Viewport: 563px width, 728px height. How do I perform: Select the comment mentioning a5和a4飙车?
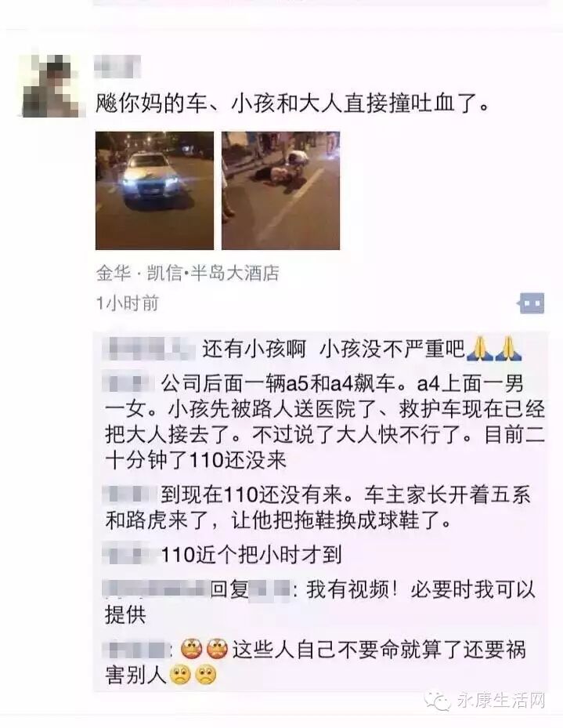[x=325, y=422]
